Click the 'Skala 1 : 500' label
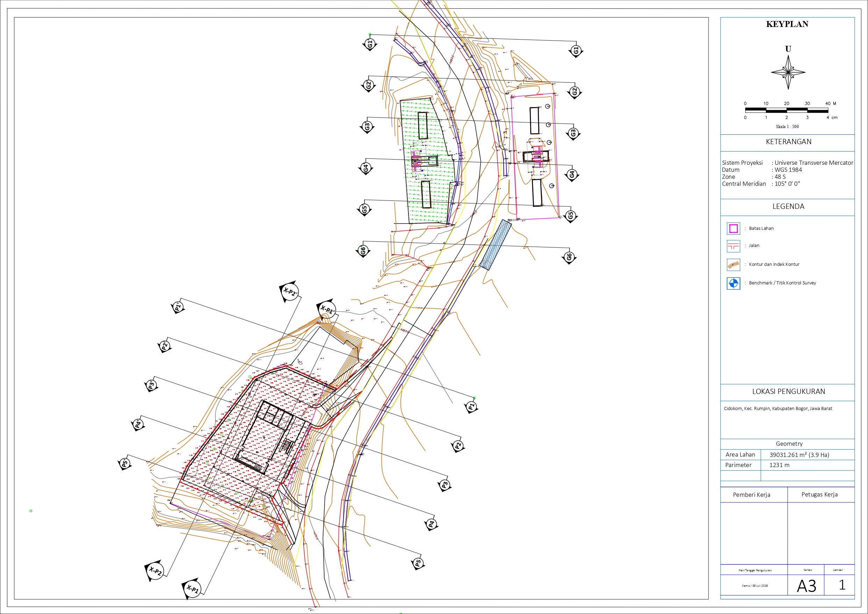The image size is (868, 614). 787,127
